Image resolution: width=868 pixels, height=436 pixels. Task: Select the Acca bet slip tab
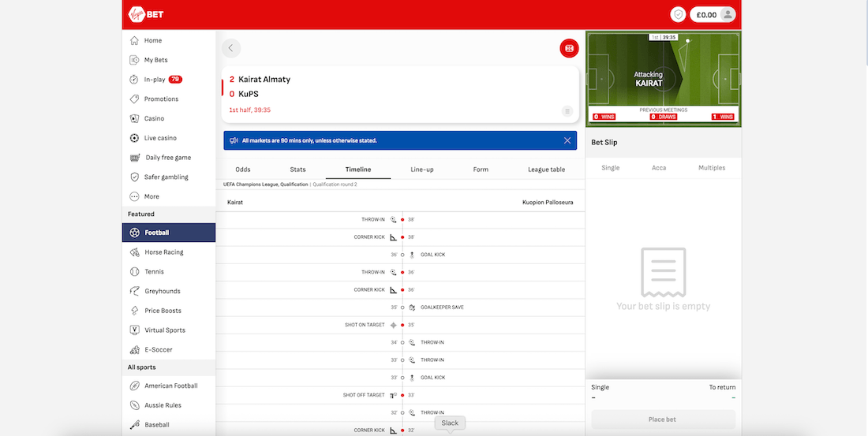(659, 168)
